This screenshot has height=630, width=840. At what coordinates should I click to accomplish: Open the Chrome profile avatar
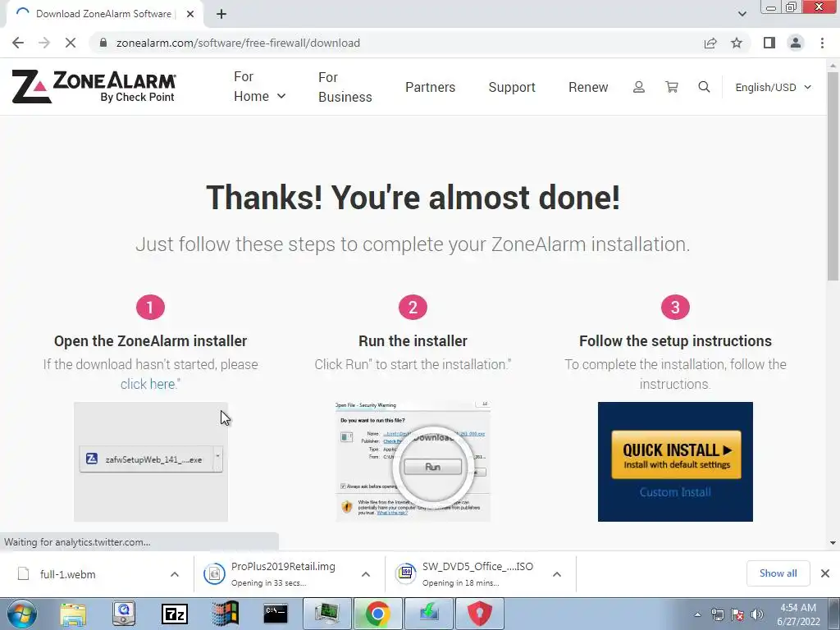tap(796, 43)
